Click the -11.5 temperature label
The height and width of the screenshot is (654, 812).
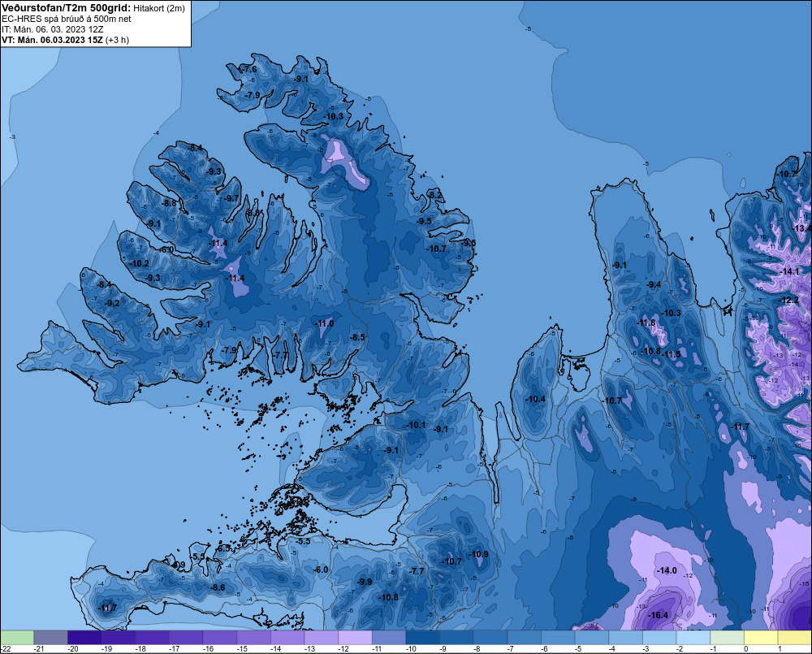672,354
